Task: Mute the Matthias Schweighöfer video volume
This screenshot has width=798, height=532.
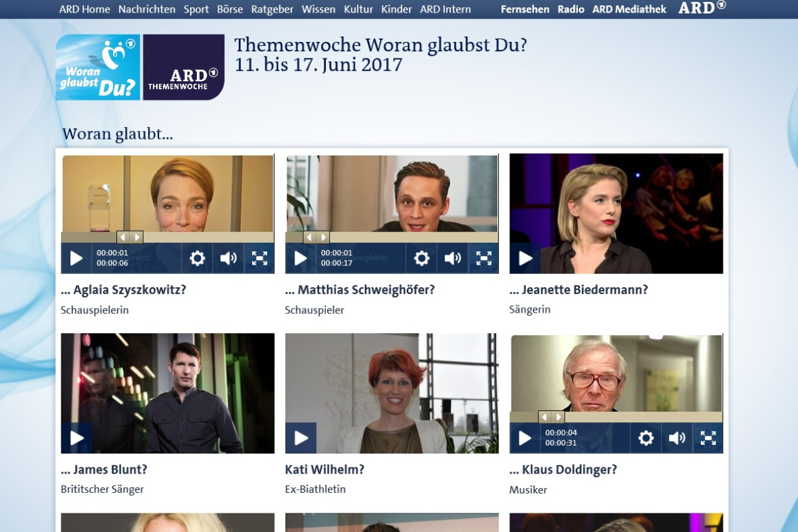Action: (x=452, y=258)
